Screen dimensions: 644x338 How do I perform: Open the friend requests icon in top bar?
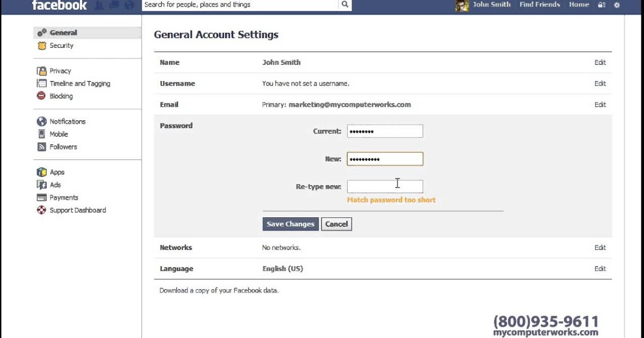pyautogui.click(x=99, y=4)
